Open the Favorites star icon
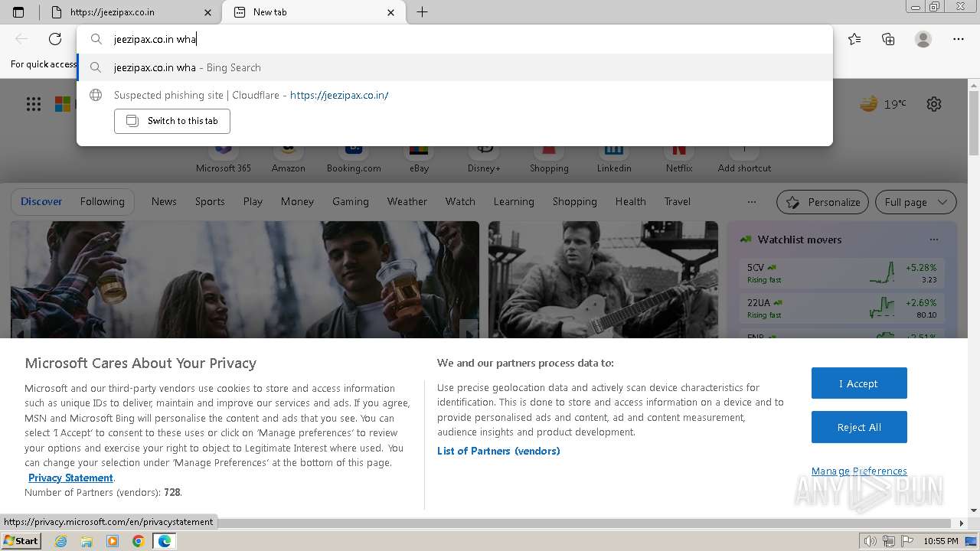 click(x=854, y=39)
